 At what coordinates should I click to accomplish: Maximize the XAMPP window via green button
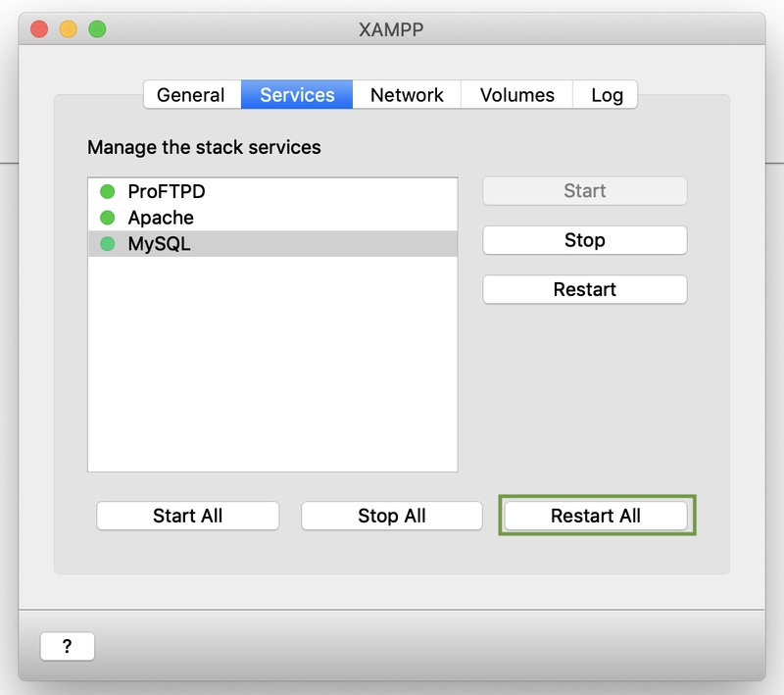(97, 29)
